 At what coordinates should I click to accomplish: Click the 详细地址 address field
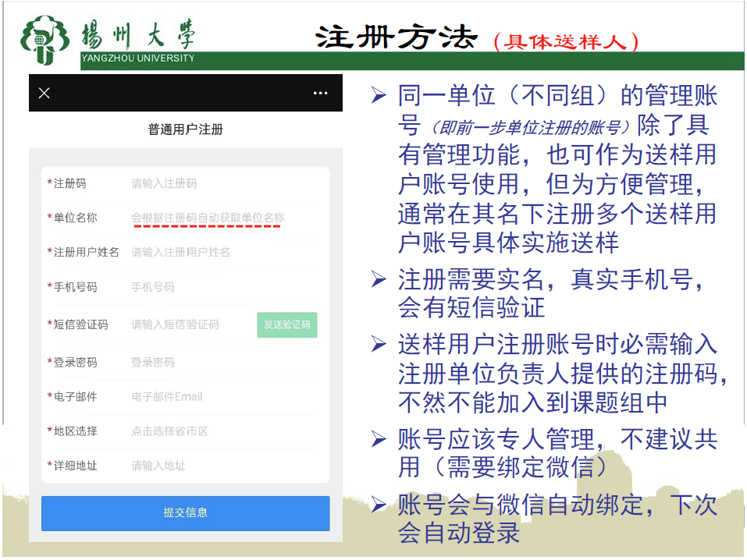(219, 466)
